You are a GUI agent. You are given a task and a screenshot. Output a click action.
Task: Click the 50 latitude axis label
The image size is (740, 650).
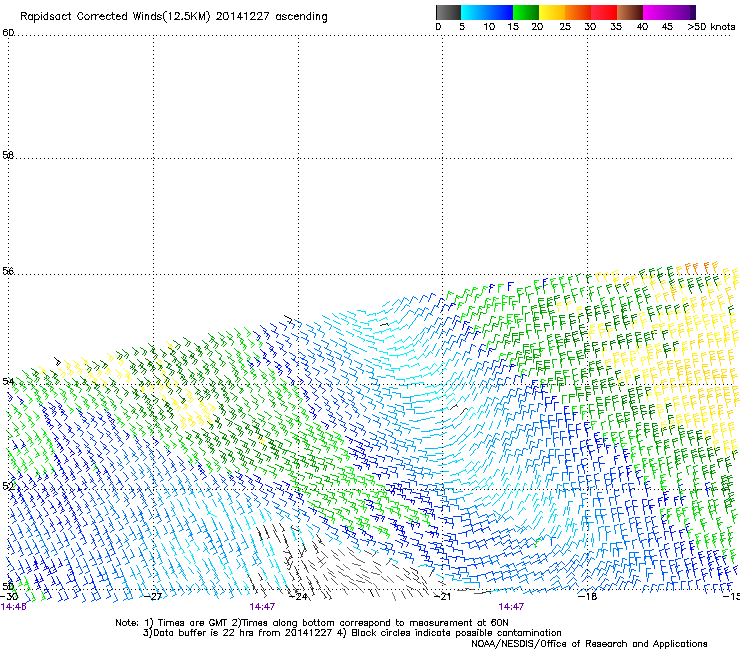pyautogui.click(x=8, y=586)
